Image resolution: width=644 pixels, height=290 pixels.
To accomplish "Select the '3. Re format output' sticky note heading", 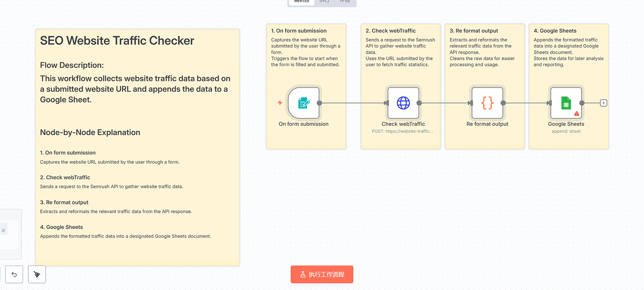I will (x=473, y=31).
